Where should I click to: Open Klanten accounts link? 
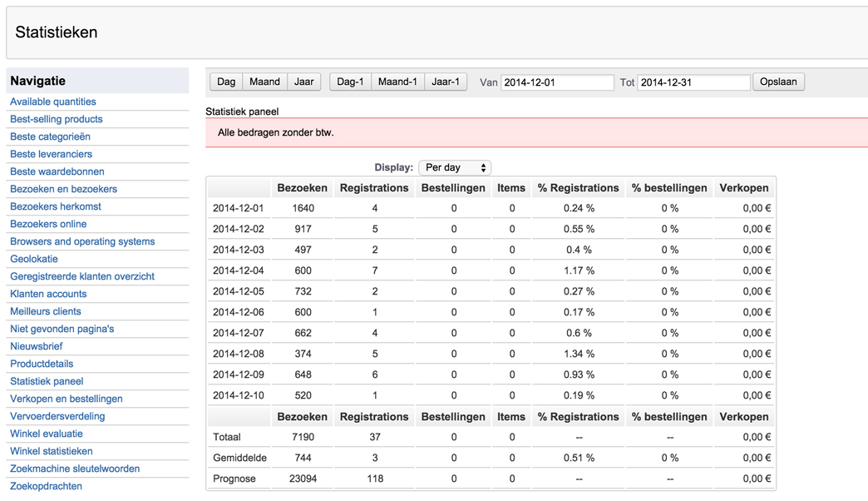pyautogui.click(x=48, y=294)
